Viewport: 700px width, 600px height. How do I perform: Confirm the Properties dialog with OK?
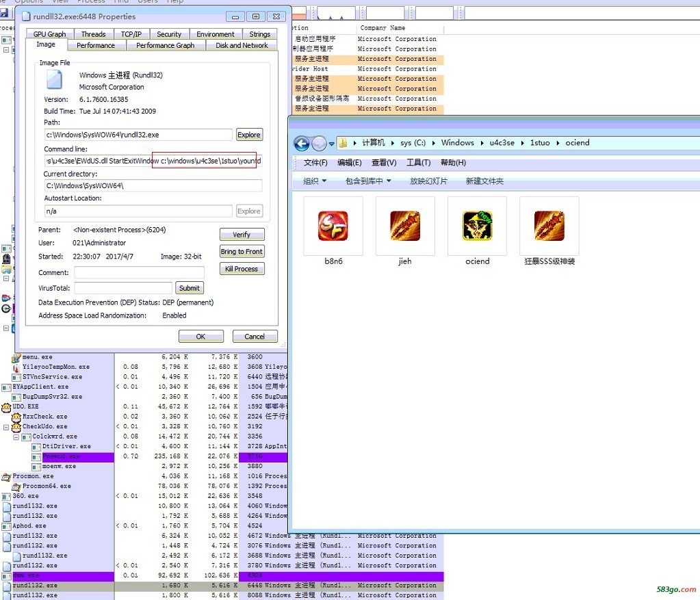pos(201,336)
